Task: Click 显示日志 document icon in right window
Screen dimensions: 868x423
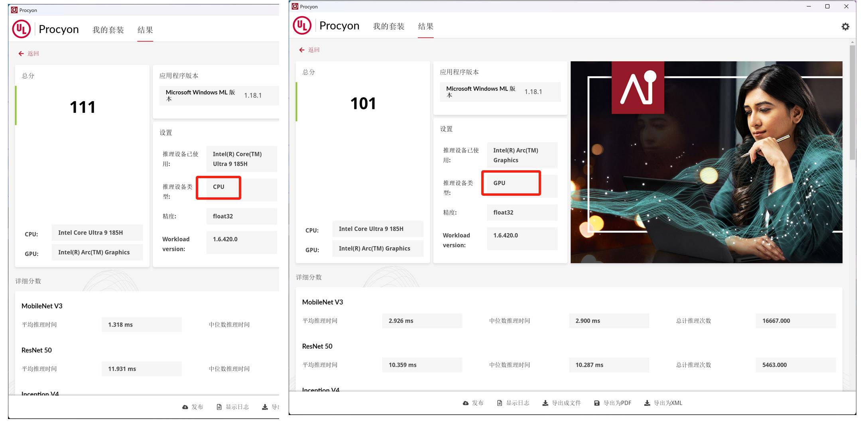Action: click(x=500, y=403)
